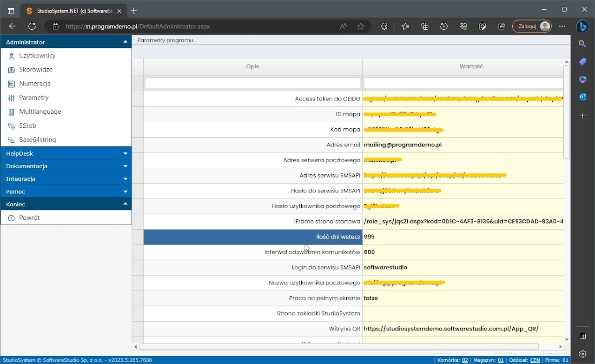
Task: Open the Base64string tool
Action: click(38, 139)
